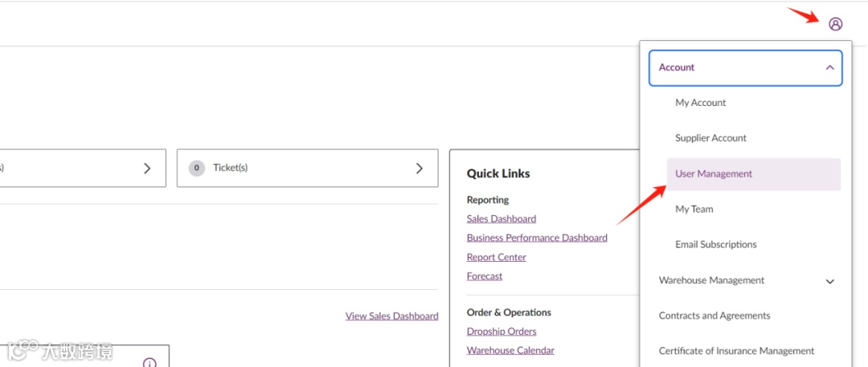The image size is (868, 367).
Task: Expand the Warehouse Management section
Action: pos(829,281)
